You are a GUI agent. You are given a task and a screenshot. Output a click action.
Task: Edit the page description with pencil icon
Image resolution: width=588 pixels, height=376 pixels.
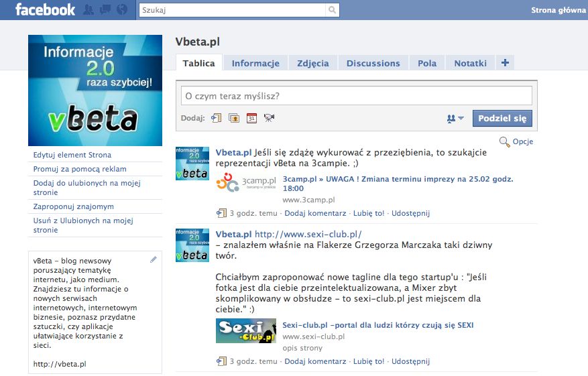[154, 259]
